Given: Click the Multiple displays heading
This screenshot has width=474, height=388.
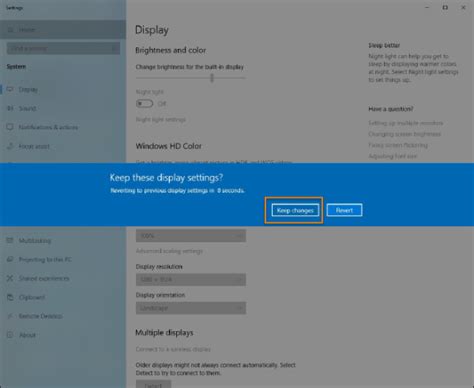Looking at the screenshot, I should coord(164,333).
